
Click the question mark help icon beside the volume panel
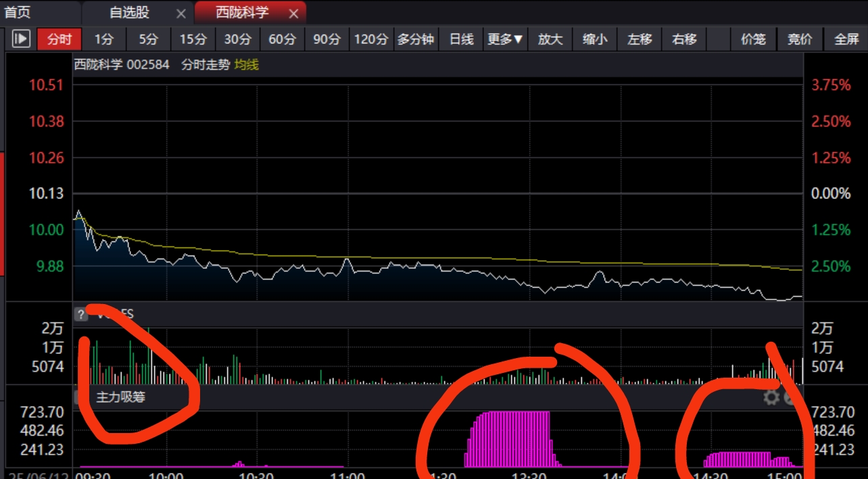[80, 314]
